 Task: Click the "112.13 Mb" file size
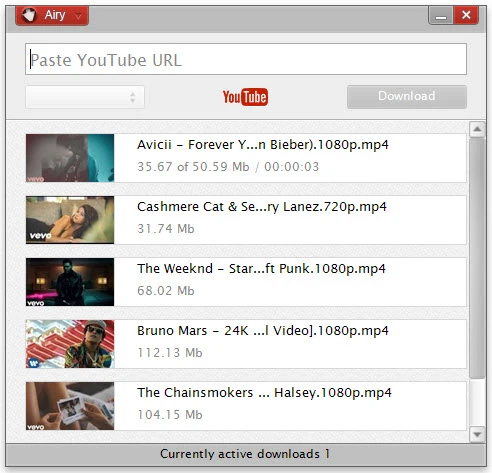tap(170, 353)
